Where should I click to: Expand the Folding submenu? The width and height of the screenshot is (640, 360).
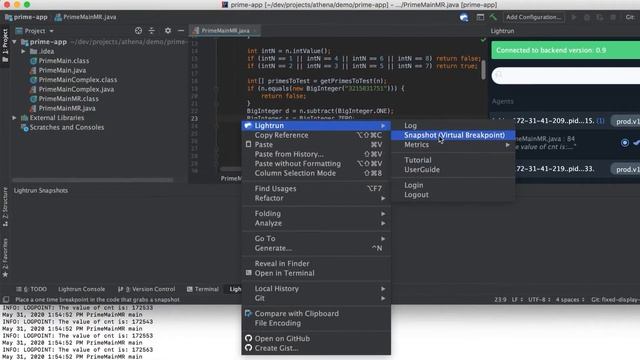tap(316, 213)
